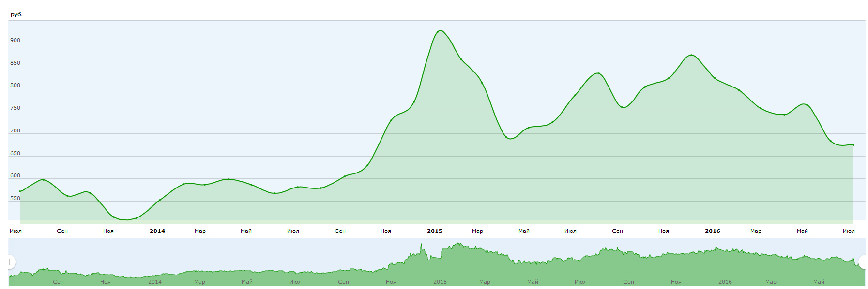The image size is (868, 289).
Task: Click the last data point on the line
Action: 853,145
